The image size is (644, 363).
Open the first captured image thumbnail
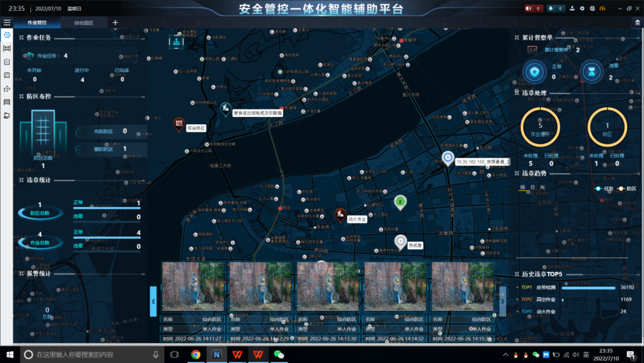tap(193, 287)
